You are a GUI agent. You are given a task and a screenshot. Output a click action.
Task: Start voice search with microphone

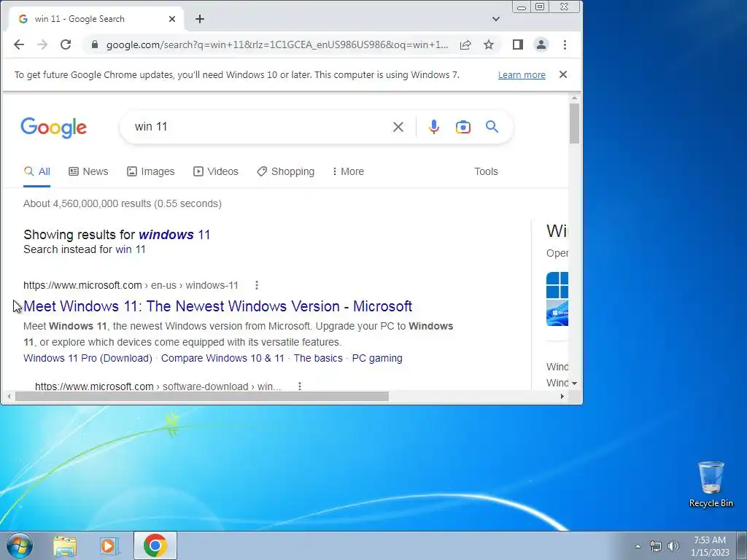(x=433, y=127)
